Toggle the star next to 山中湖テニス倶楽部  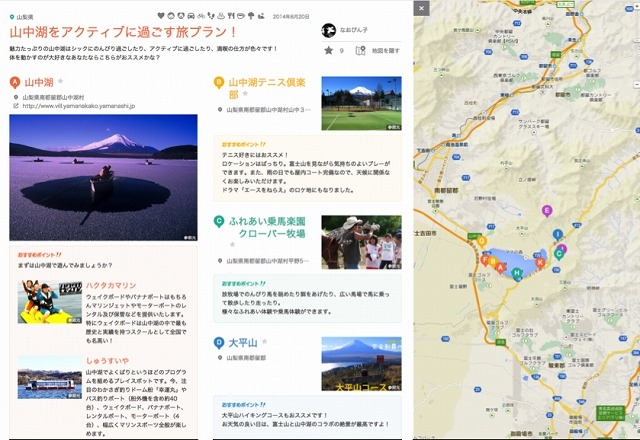[x=245, y=94]
